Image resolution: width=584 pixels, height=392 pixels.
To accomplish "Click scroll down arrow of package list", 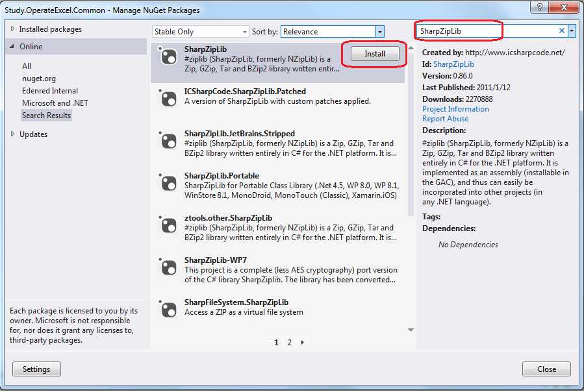I will [411, 330].
